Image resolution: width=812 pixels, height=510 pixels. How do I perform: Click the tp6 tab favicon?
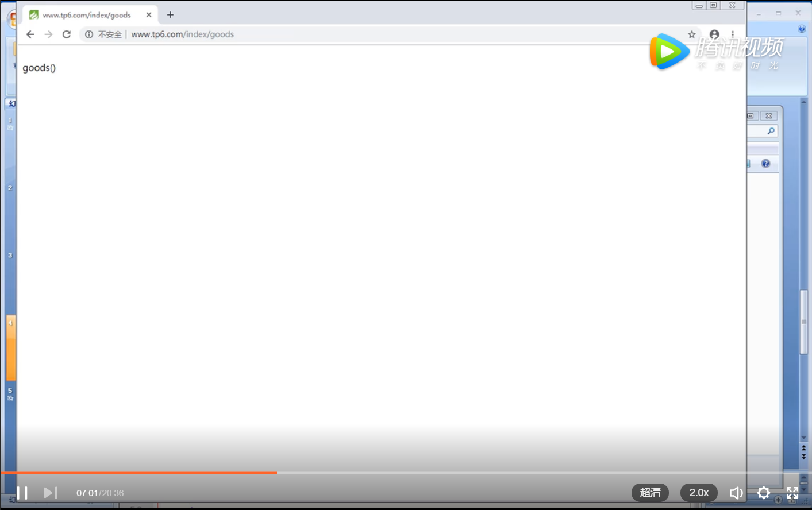(x=34, y=15)
